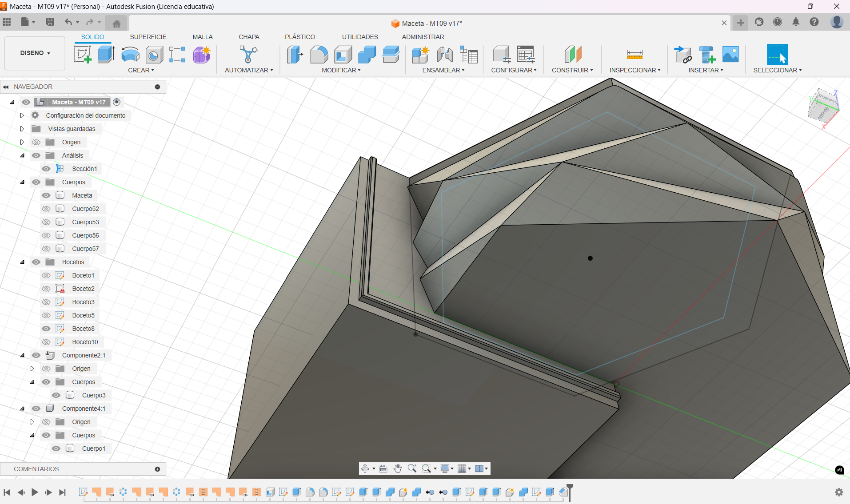850x504 pixels.
Task: Click the ViewCube orientation widget
Action: tap(823, 108)
